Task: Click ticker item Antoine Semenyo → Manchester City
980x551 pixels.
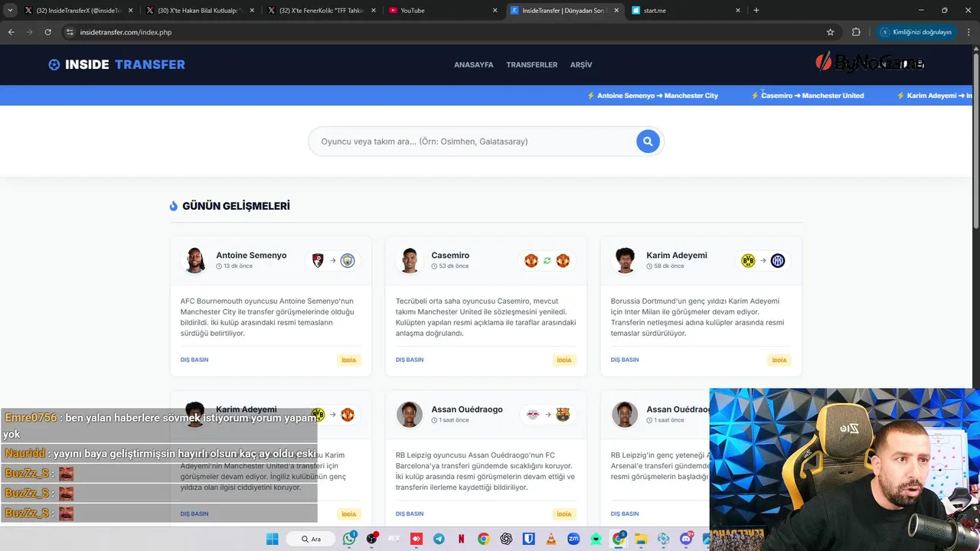Action: coord(652,96)
